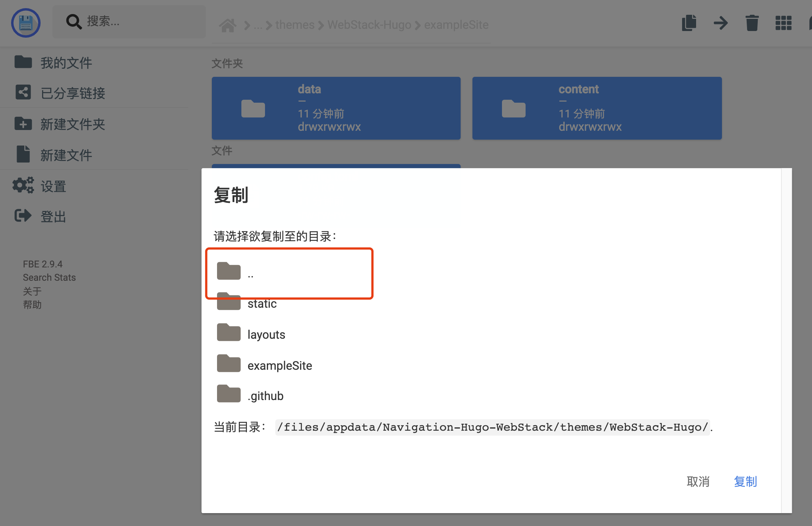Select the static folder as copy destination
Screen dimensions: 812x526
262,303
